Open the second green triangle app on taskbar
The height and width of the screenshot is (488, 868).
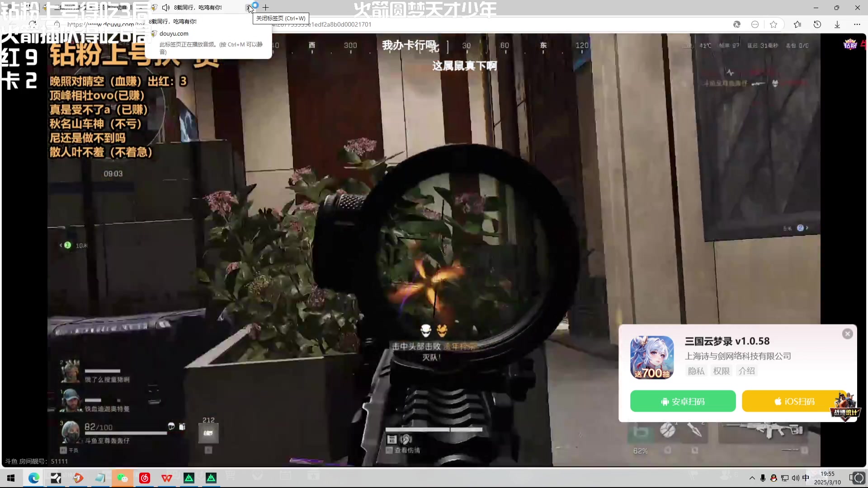pyautogui.click(x=211, y=478)
